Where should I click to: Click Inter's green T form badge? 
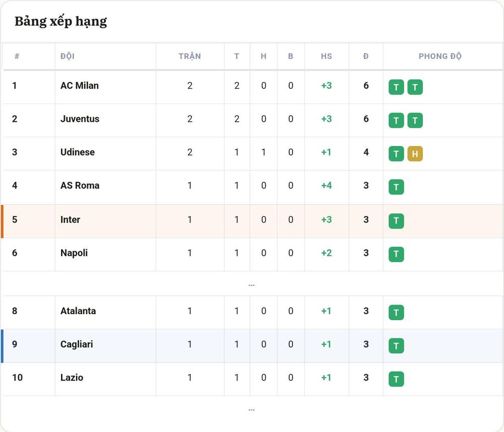(396, 221)
